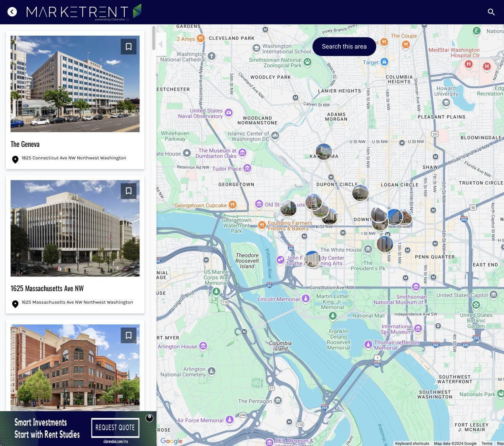Toggle the bookmark on 1625 Massachusetts Ave NW
The height and width of the screenshot is (446, 504).
pos(128,190)
